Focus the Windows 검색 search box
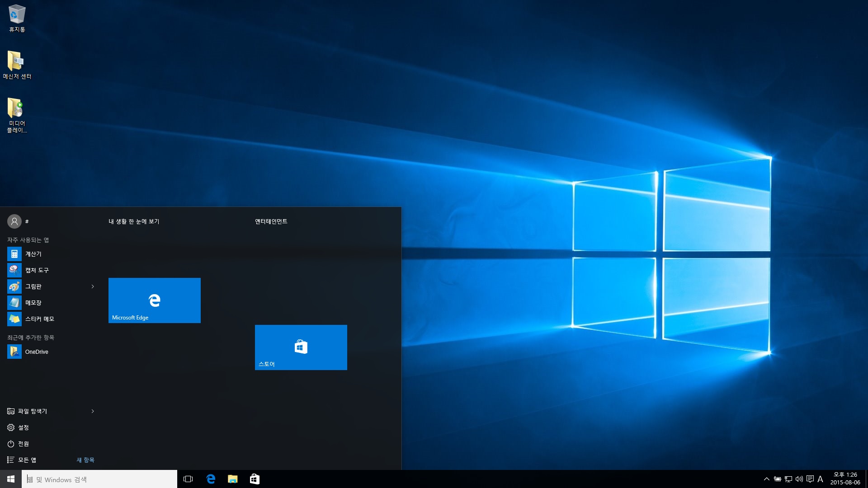 (x=99, y=479)
